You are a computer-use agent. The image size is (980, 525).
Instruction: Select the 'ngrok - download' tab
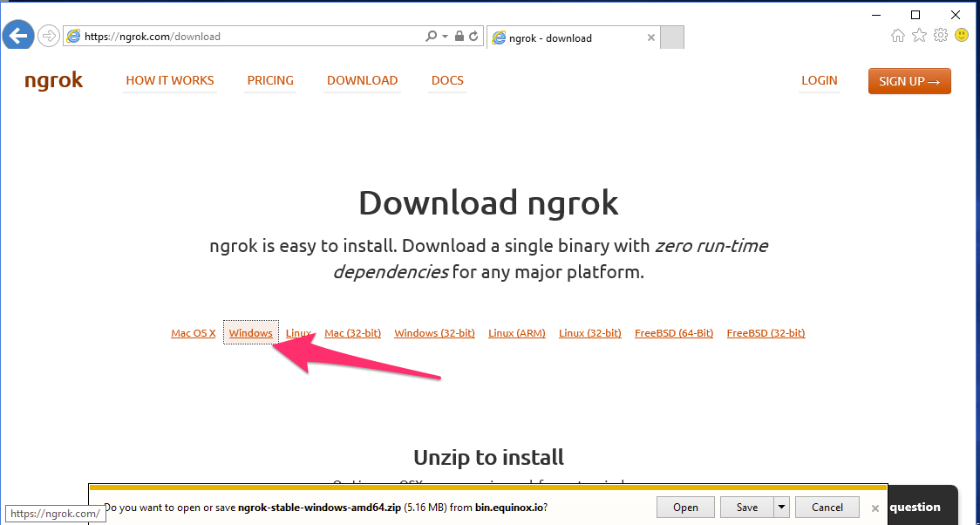tap(572, 37)
